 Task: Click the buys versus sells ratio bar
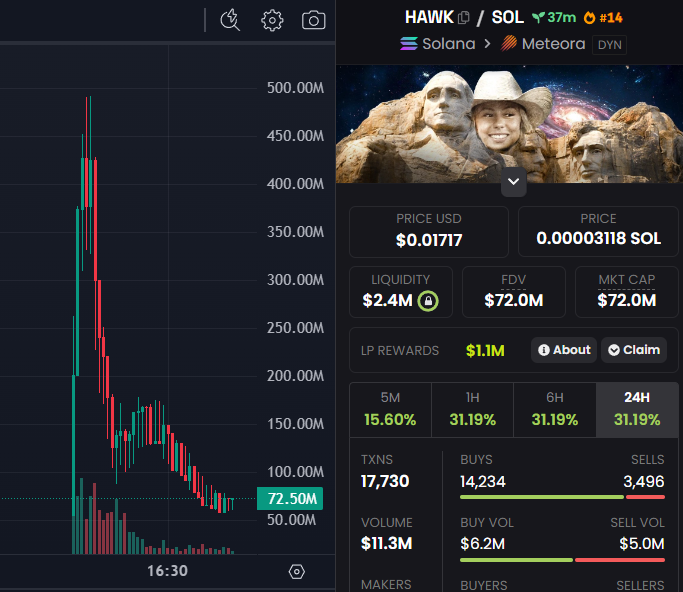pos(562,497)
